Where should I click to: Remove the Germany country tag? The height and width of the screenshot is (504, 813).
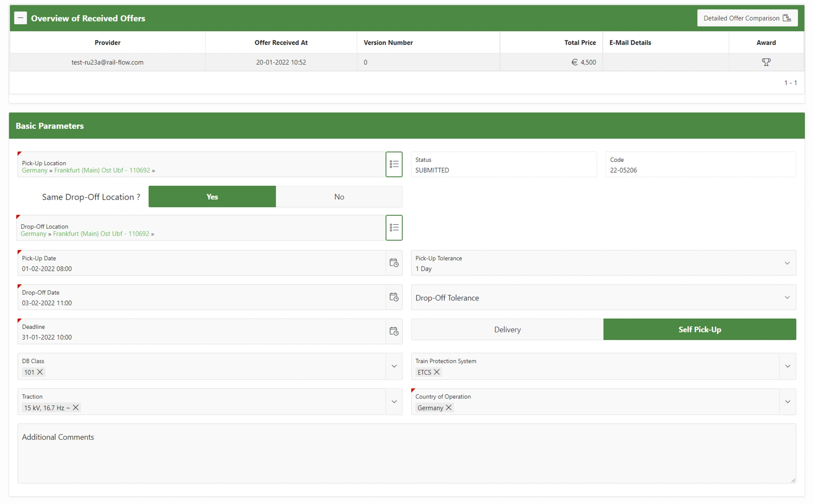pos(449,407)
